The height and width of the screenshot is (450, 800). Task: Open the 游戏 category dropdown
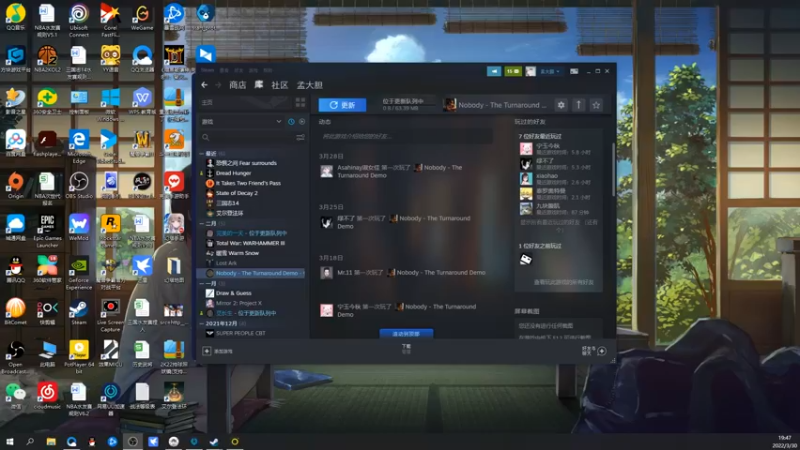(x=241, y=121)
